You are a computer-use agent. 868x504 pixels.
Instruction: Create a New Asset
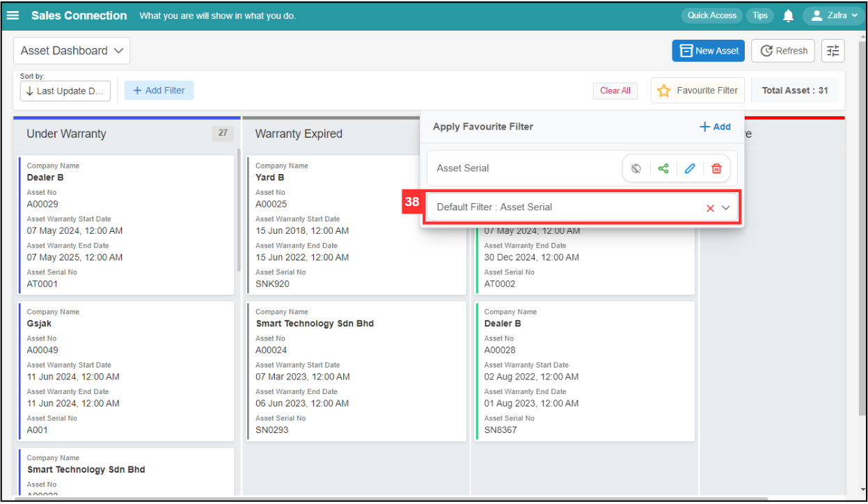pyautogui.click(x=709, y=51)
